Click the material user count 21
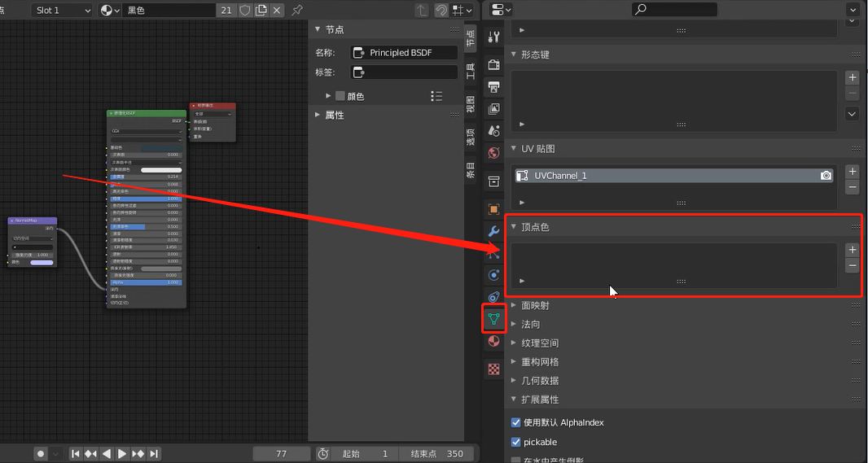The image size is (868, 463). [226, 10]
